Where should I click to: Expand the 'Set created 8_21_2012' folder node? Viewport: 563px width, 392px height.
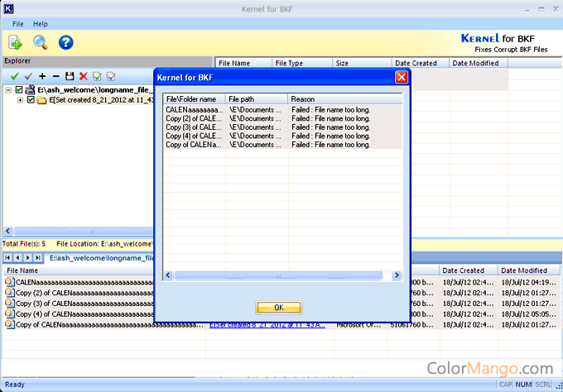pos(20,100)
